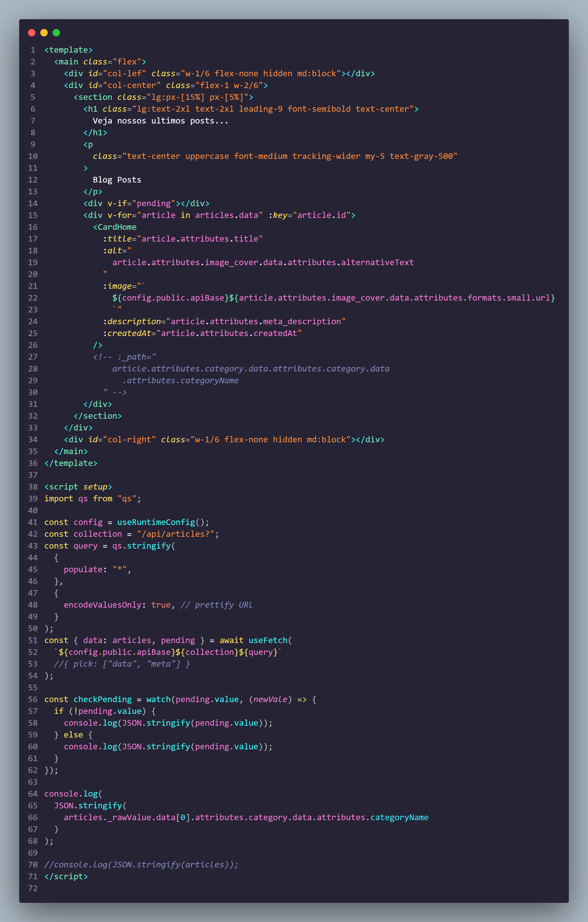
Task: Click the console.log( on line 64
Action: pos(73,794)
